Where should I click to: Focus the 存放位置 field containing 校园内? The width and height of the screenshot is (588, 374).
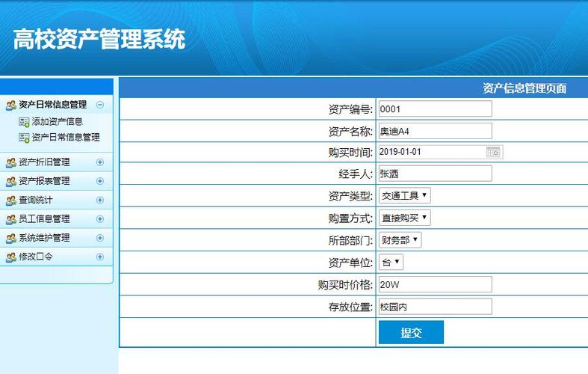tap(436, 307)
